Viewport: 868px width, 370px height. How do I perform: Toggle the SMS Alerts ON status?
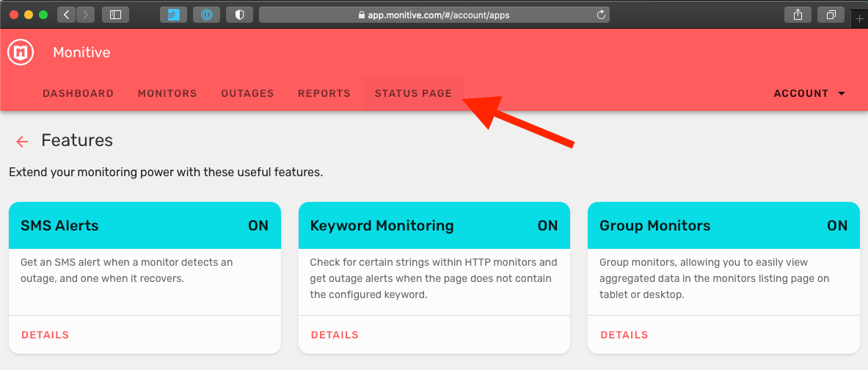click(258, 225)
